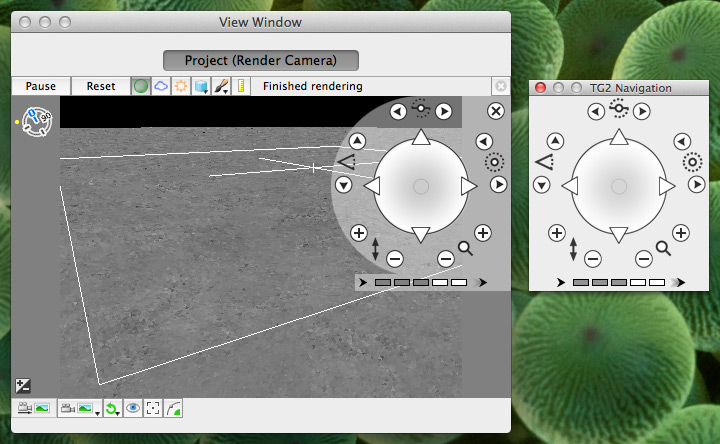Click copy-camera-to-preview icon at bottom left

(34, 408)
